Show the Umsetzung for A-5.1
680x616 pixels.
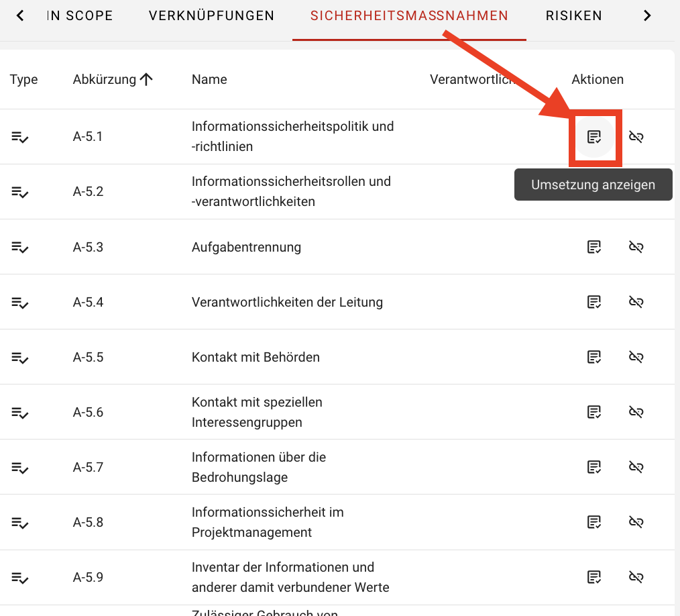point(594,136)
